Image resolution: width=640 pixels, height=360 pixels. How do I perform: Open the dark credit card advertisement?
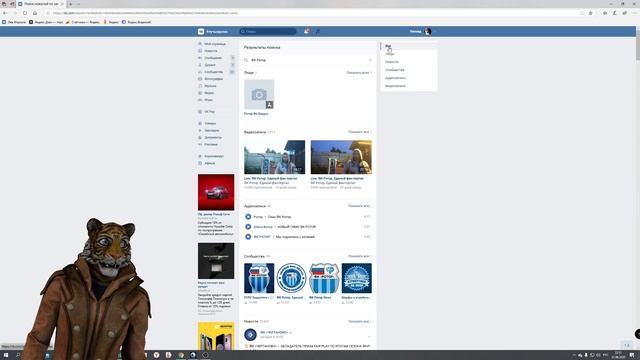(x=216, y=261)
